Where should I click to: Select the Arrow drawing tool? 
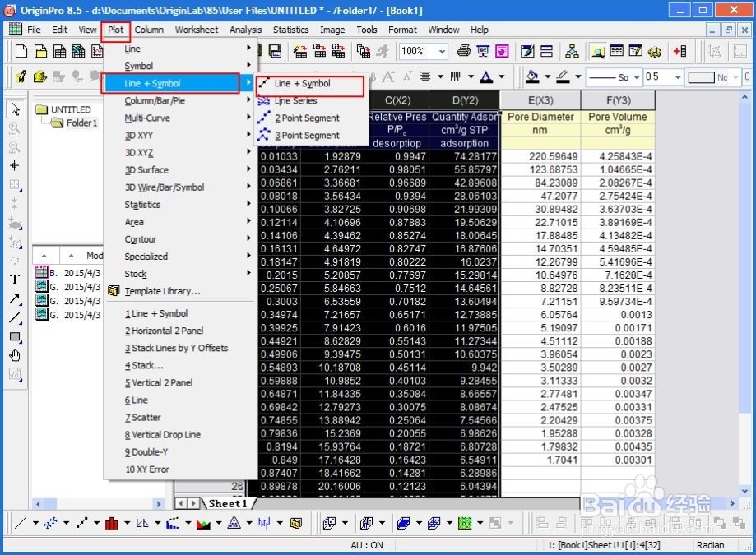pyautogui.click(x=15, y=298)
